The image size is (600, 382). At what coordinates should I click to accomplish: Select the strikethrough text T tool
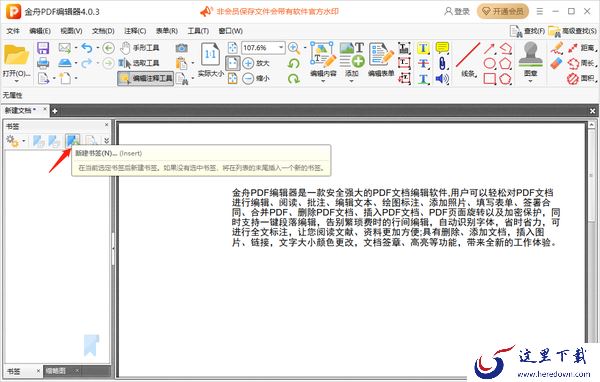pos(423,64)
